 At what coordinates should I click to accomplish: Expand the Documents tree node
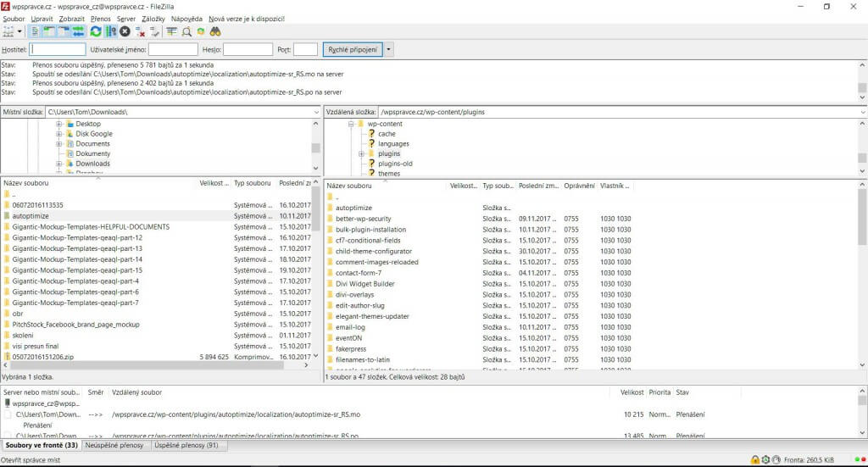(x=58, y=144)
